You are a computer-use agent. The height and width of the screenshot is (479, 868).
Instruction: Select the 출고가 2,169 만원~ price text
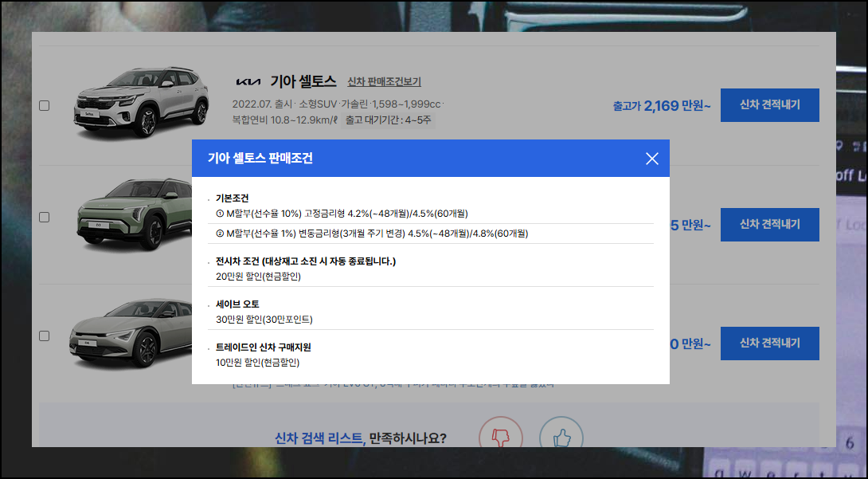click(x=662, y=105)
